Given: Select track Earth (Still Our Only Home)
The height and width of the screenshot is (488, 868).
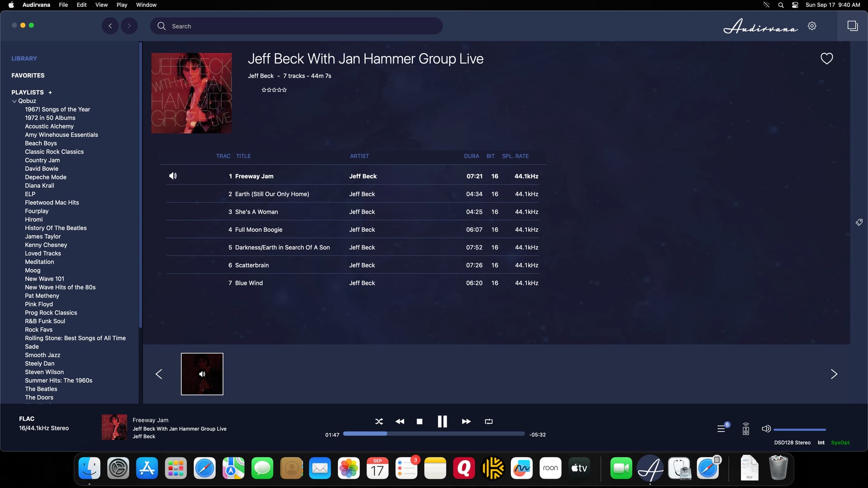Looking at the screenshot, I should [x=353, y=194].
